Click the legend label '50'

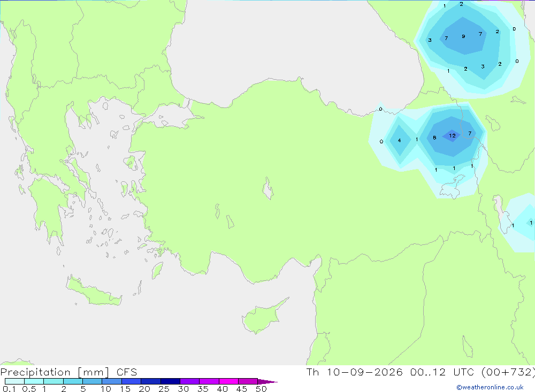[x=261, y=389]
